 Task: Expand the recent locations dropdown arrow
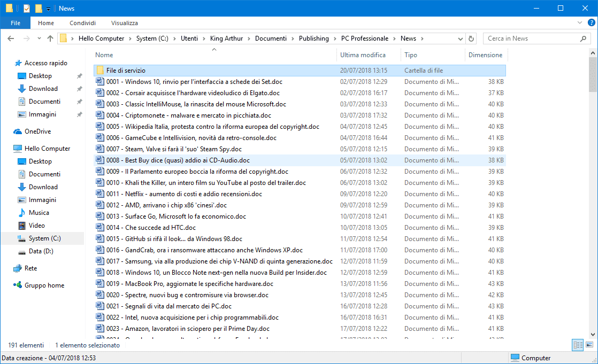39,38
